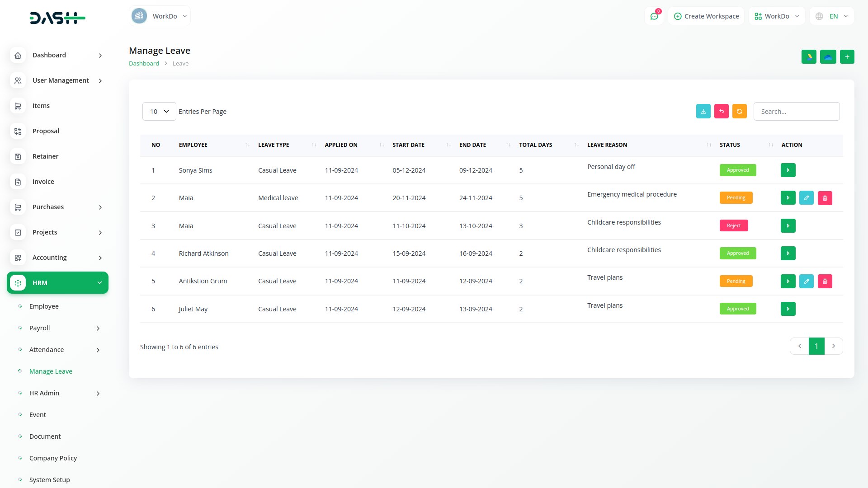Viewport: 868px width, 488px height.
Task: Click the OneDrive cloud icon button
Action: pyautogui.click(x=828, y=57)
